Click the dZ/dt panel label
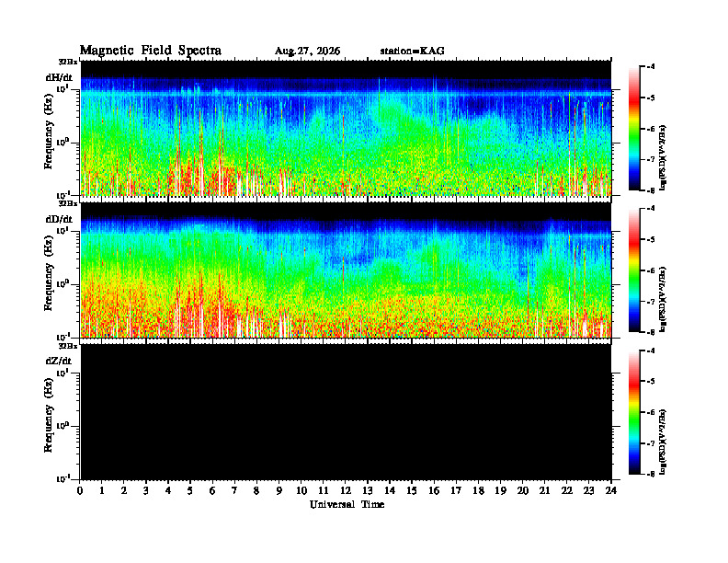Image resolution: width=728 pixels, height=563 pixels. click(x=59, y=361)
